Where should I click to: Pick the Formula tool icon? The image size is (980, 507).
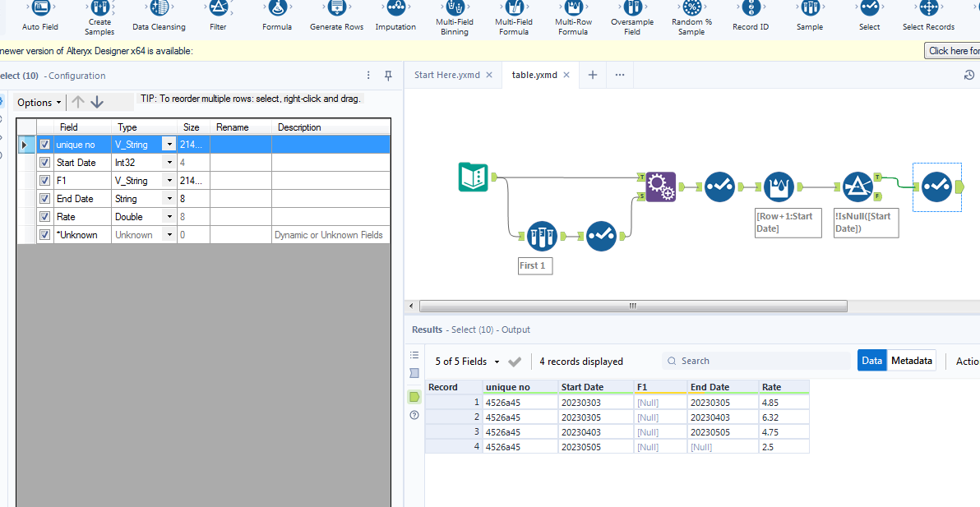tap(277, 9)
